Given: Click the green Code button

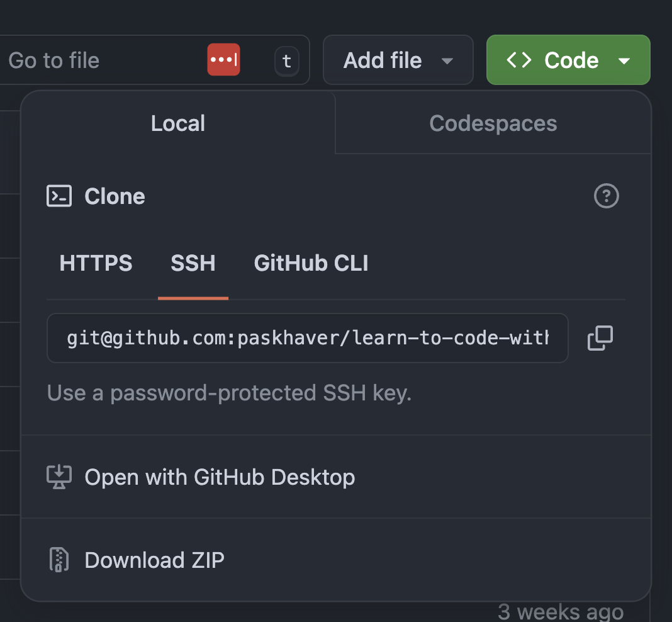Looking at the screenshot, I should coord(568,60).
